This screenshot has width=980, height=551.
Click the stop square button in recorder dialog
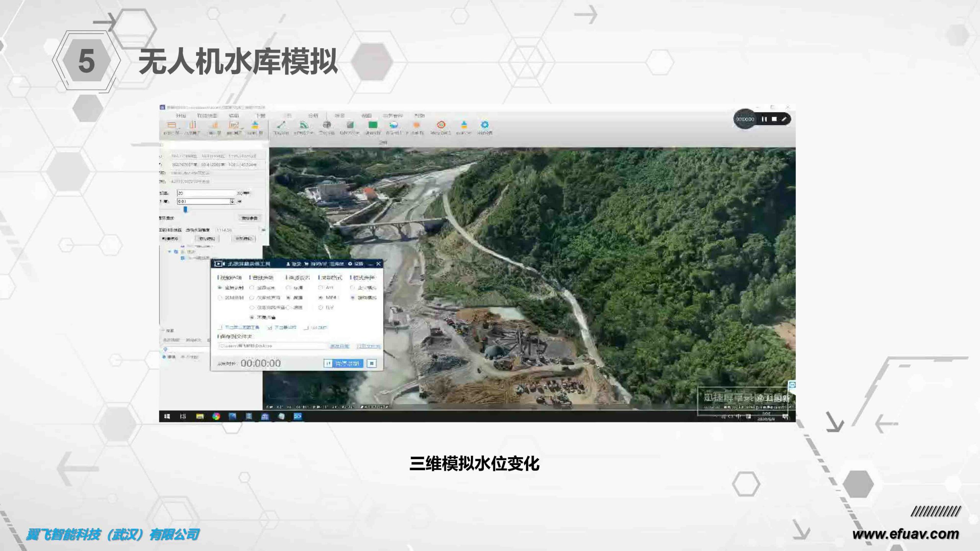tap(372, 363)
